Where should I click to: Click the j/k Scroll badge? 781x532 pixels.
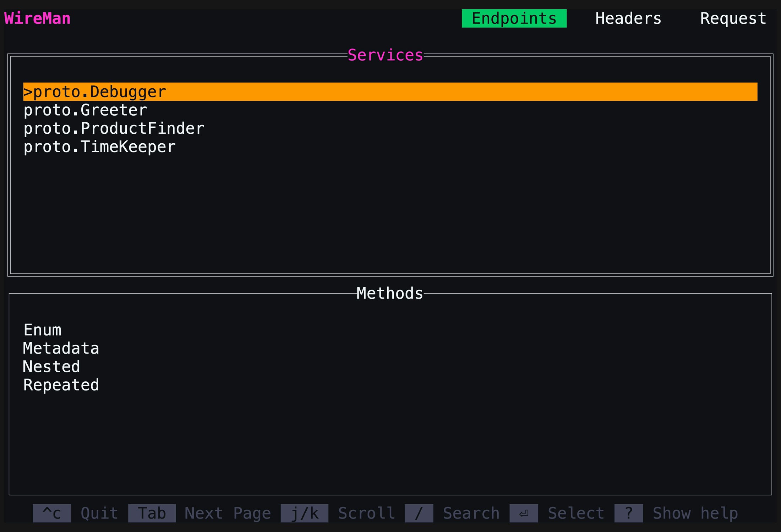(x=304, y=513)
